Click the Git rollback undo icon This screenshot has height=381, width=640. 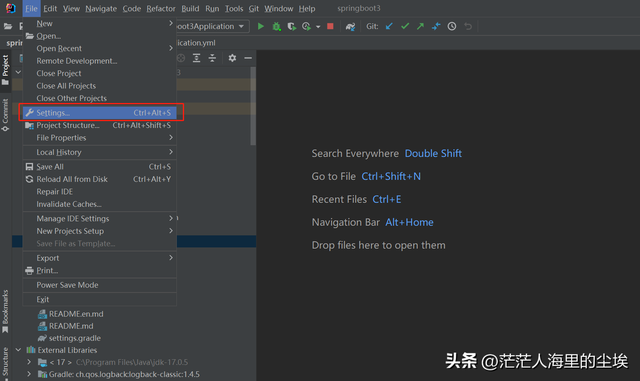(x=468, y=27)
